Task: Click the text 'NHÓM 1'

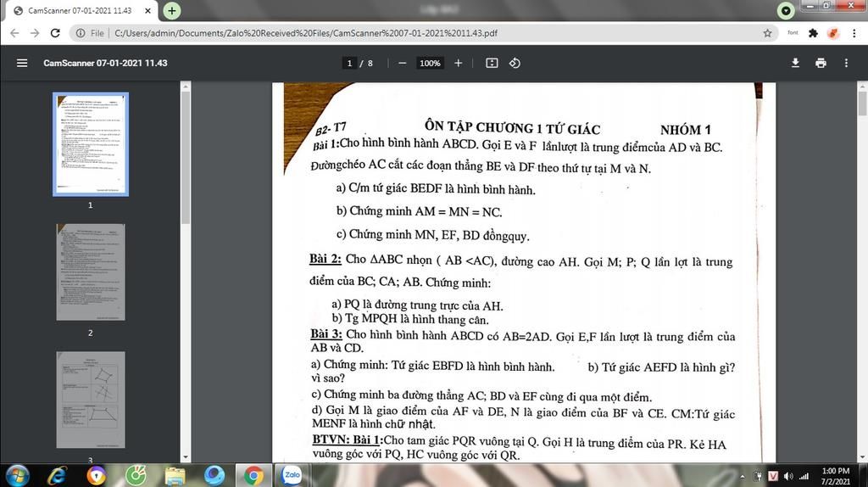Action: pyautogui.click(x=685, y=130)
